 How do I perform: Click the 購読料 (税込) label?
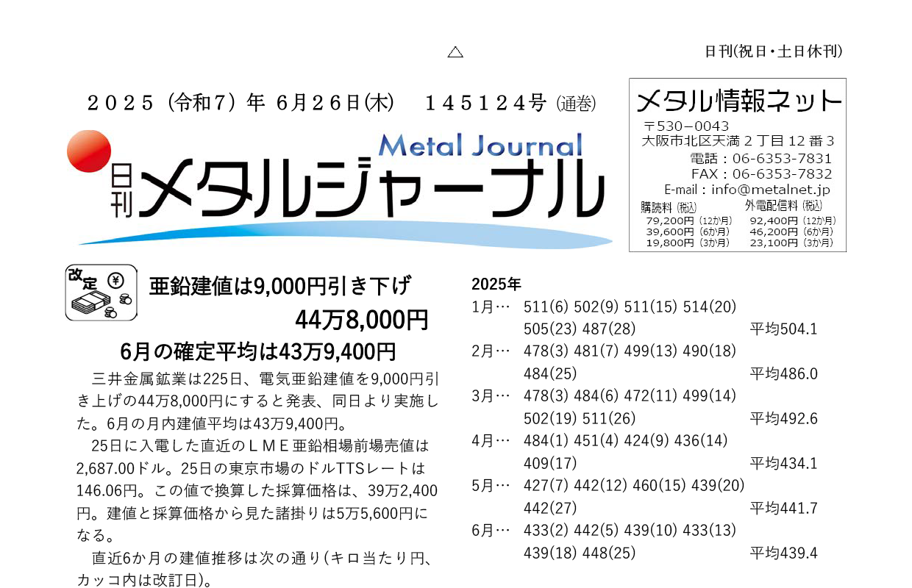click(669, 207)
